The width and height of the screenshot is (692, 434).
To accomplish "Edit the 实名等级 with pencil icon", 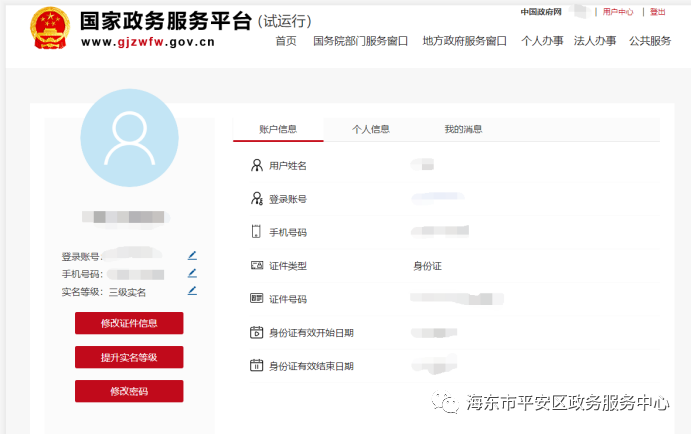I will [x=192, y=291].
